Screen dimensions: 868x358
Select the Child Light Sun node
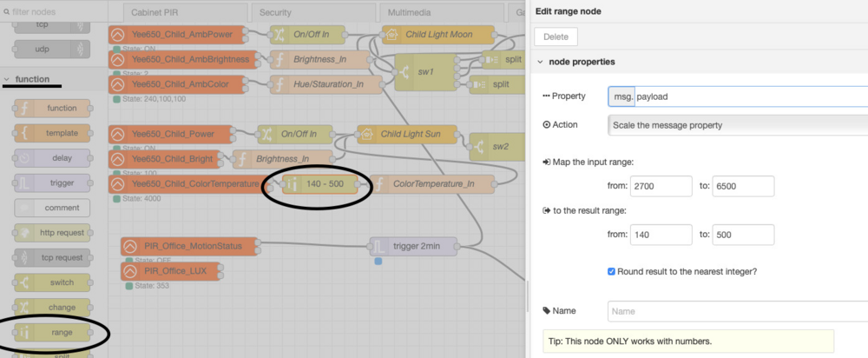tap(407, 134)
